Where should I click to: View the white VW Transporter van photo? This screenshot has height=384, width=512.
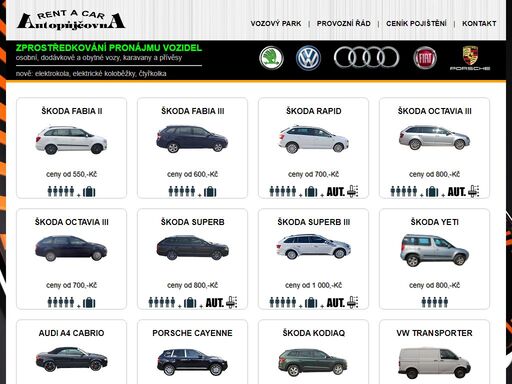click(434, 363)
